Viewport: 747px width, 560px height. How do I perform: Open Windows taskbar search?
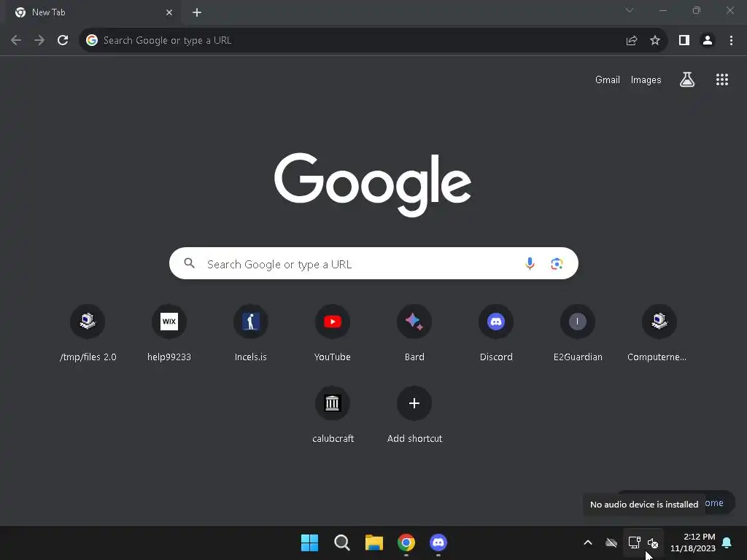pyautogui.click(x=341, y=542)
